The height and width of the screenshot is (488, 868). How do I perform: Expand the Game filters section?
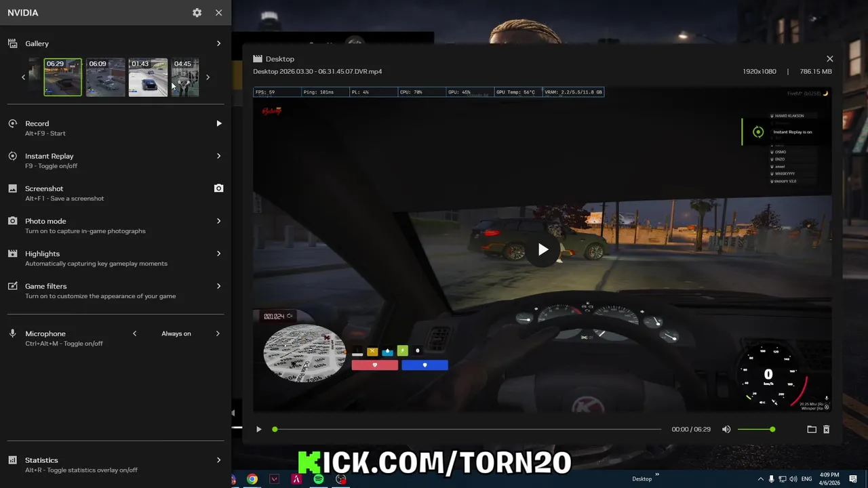point(218,286)
